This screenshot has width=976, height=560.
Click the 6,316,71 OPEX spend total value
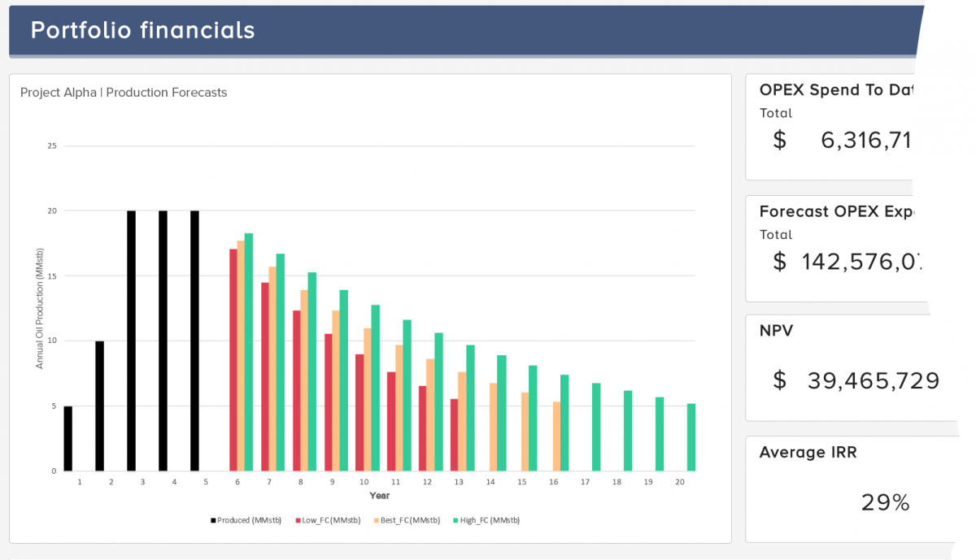[x=865, y=141]
